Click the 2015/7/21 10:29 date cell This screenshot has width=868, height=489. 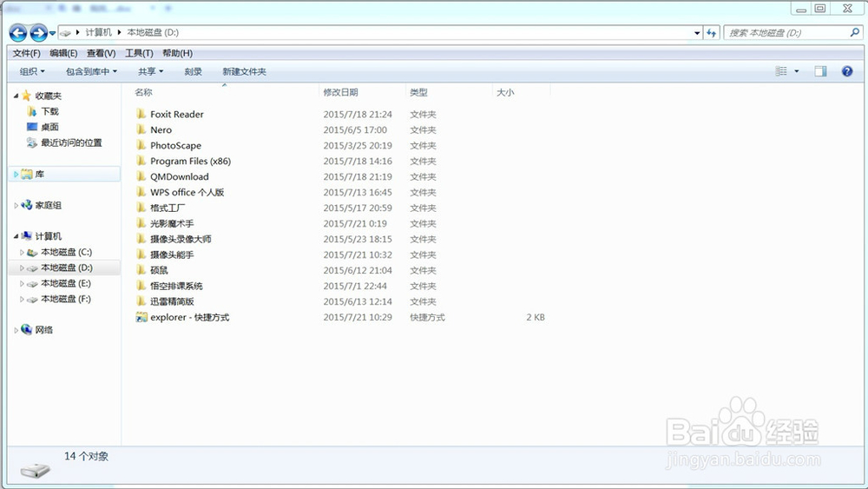coord(358,317)
